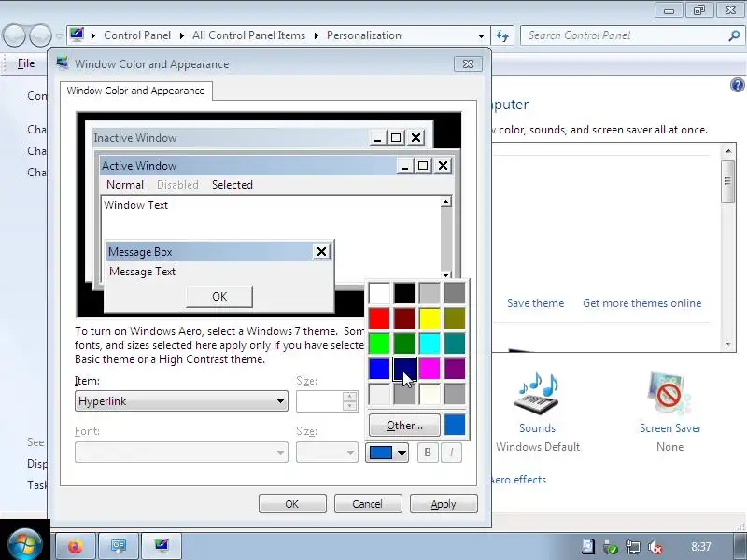Pick the teal color swatch
This screenshot has height=560, width=747.
pos(455,343)
